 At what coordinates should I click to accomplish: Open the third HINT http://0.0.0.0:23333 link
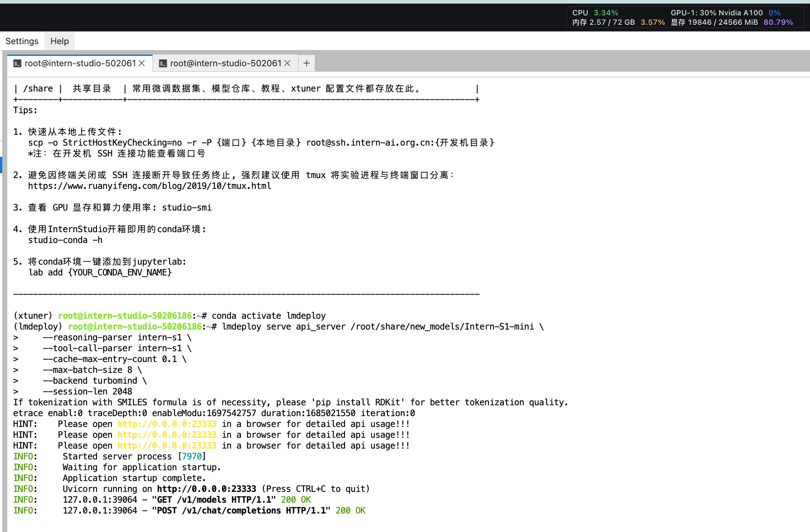pyautogui.click(x=166, y=445)
